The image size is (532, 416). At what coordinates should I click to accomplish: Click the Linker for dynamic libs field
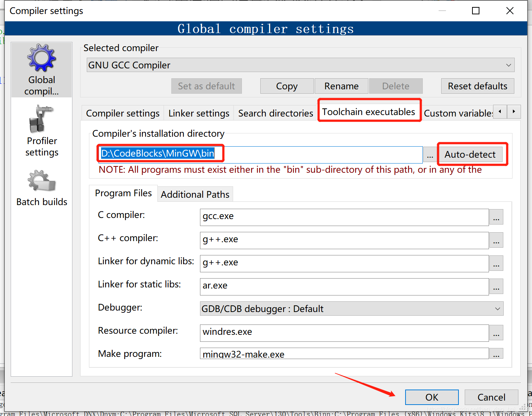pos(344,263)
